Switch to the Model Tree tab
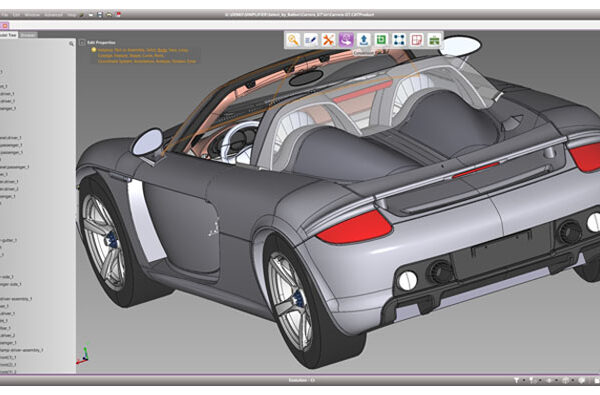 click(8, 35)
